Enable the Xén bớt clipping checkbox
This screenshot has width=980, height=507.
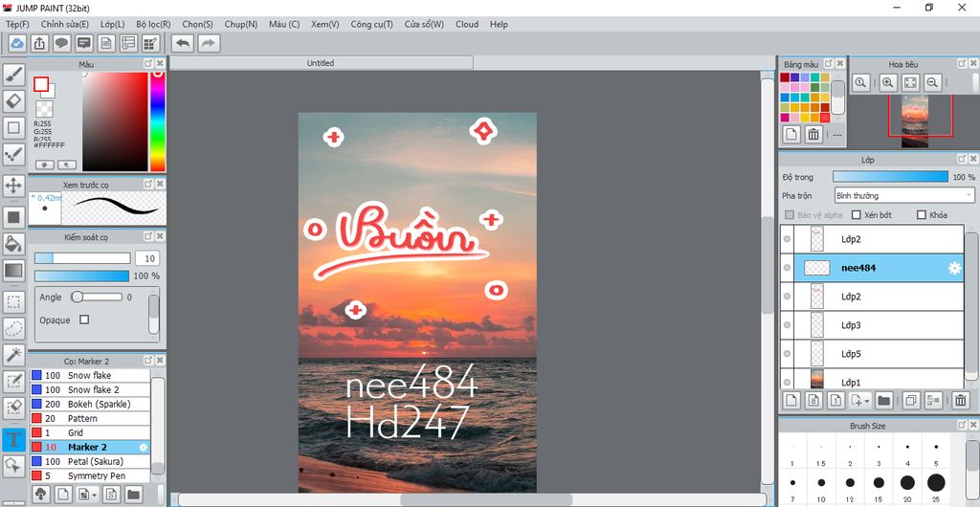coord(857,215)
